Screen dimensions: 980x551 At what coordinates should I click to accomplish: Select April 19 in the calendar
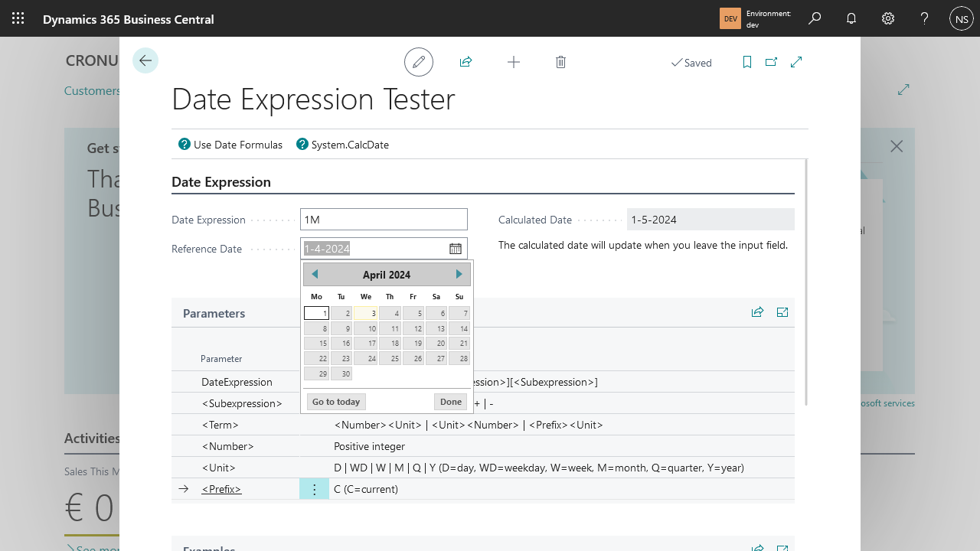[x=413, y=344]
